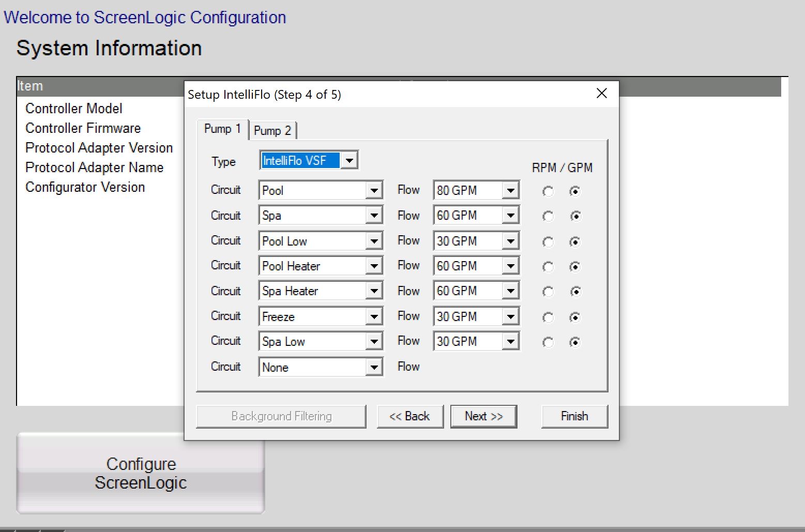Select the Protocol Adapter Version row
This screenshot has width=805, height=532.
point(99,148)
